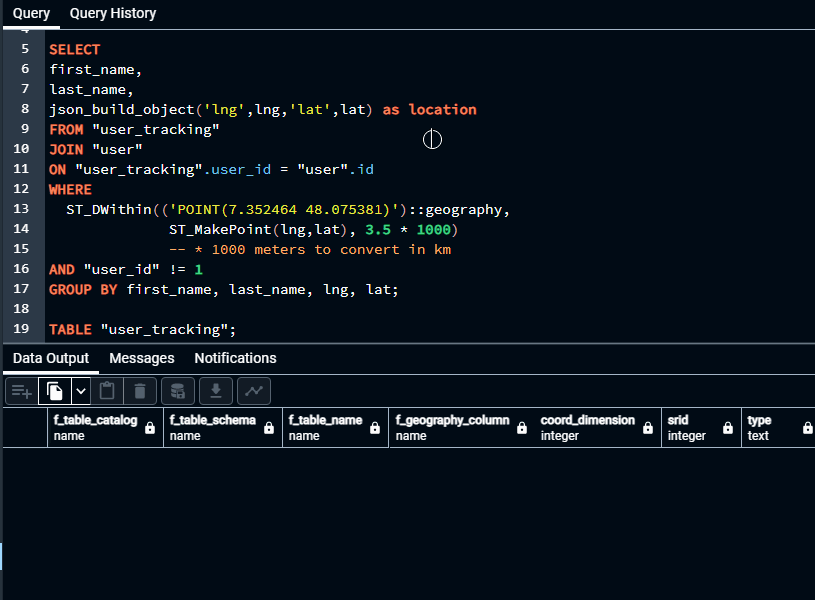Click the Download results icon

(216, 391)
